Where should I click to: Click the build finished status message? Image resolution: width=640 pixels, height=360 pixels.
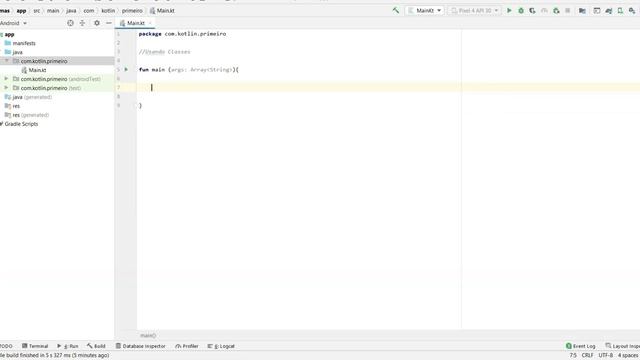(55, 356)
